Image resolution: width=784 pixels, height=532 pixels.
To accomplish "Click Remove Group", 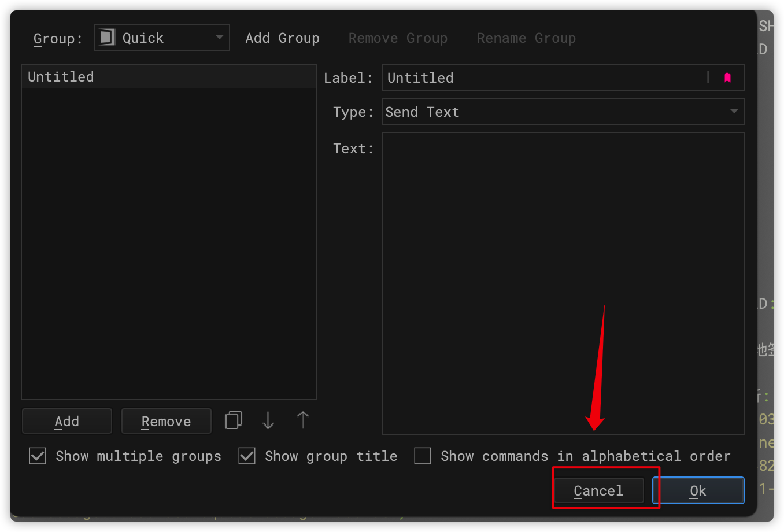I will [398, 38].
